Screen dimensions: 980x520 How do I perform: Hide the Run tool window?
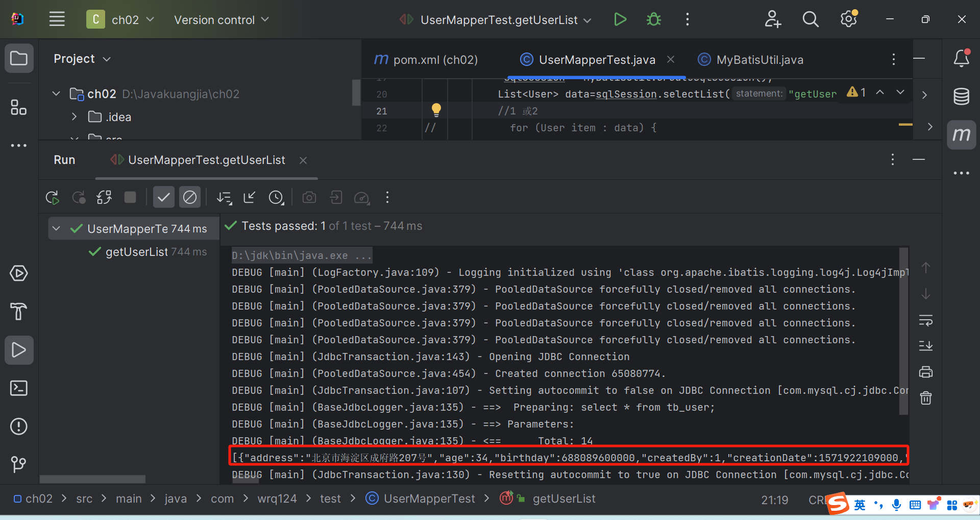[919, 159]
